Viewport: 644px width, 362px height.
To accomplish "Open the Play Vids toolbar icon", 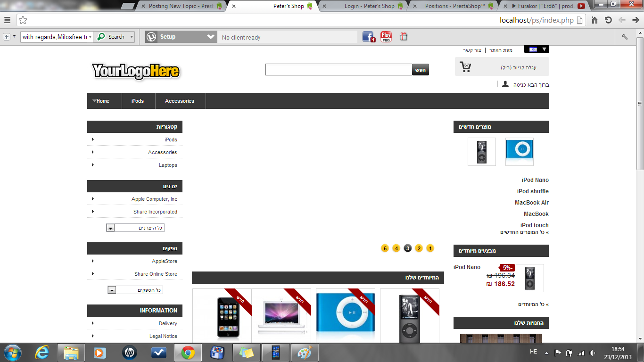I will click(x=386, y=37).
